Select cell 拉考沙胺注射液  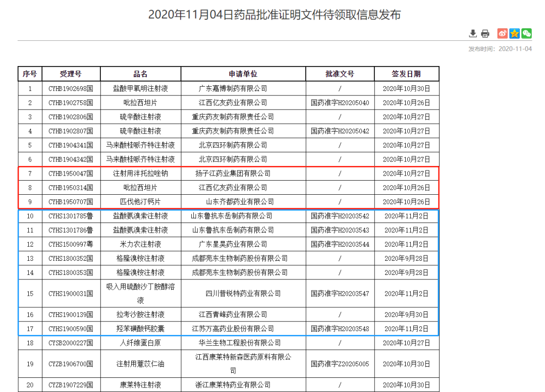140,315
